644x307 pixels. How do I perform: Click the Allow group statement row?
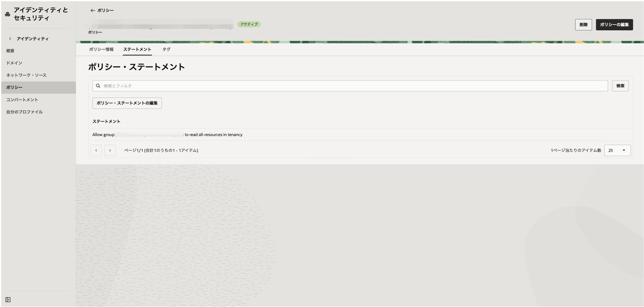pyautogui.click(x=167, y=135)
